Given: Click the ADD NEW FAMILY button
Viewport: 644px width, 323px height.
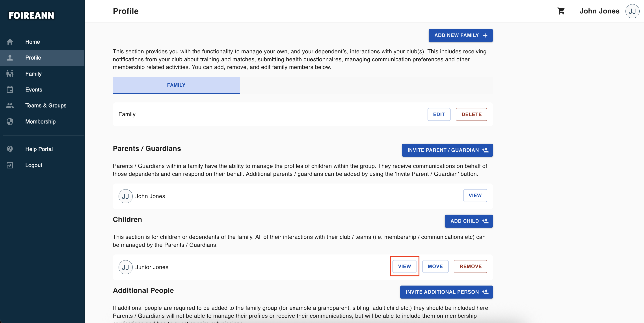Looking at the screenshot, I should click(461, 35).
